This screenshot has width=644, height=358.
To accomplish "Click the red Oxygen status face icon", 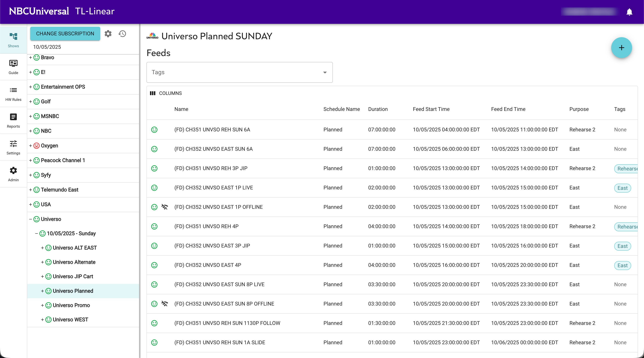I will point(37,146).
